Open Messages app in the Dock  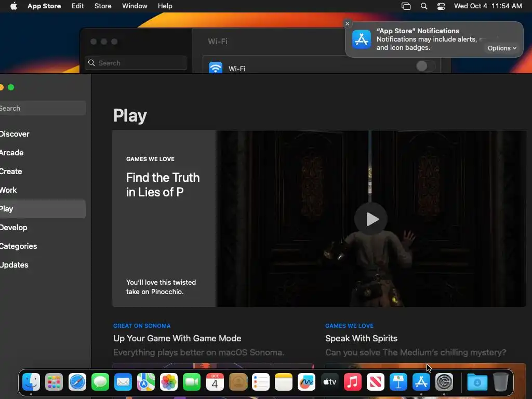[100, 382]
